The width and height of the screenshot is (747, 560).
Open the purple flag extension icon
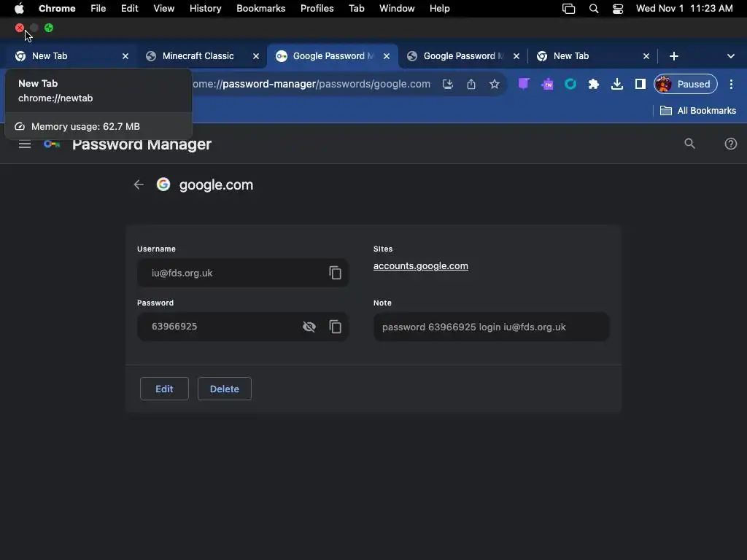pyautogui.click(x=524, y=85)
